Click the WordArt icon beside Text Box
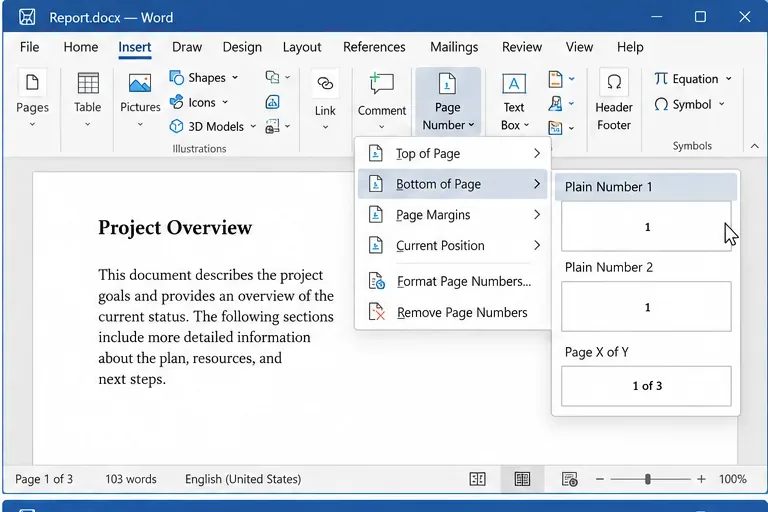This screenshot has height=512, width=768. tap(555, 103)
